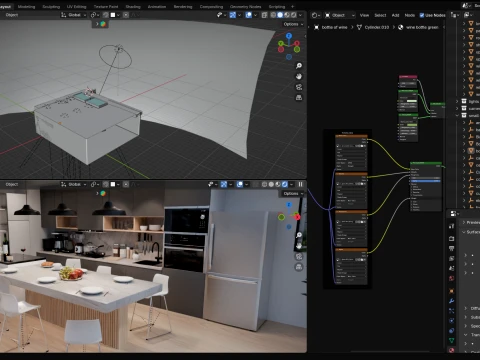
Task: Open the Object Data green triangle properties tab
Action: [452, 340]
